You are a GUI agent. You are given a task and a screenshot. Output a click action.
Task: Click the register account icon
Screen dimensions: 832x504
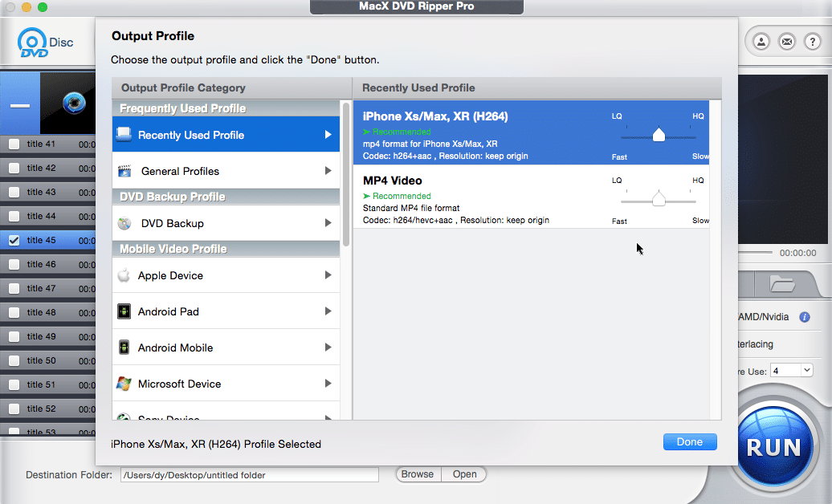click(760, 41)
